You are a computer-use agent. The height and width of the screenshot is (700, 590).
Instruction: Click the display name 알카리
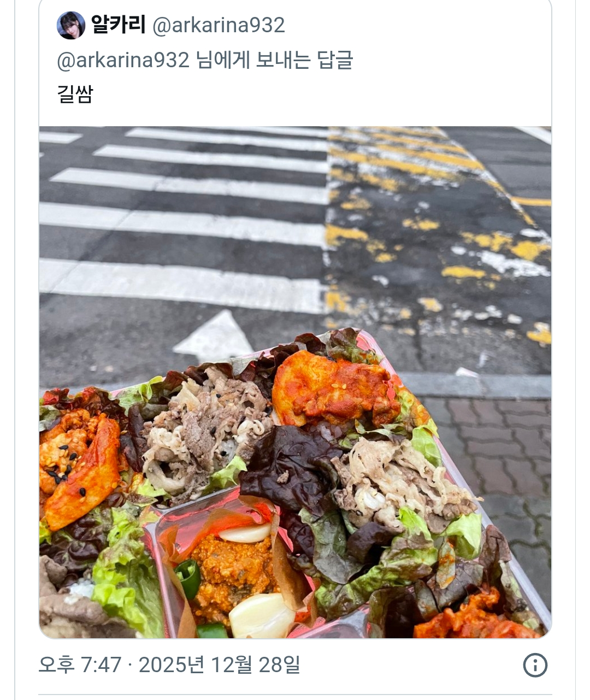point(118,25)
